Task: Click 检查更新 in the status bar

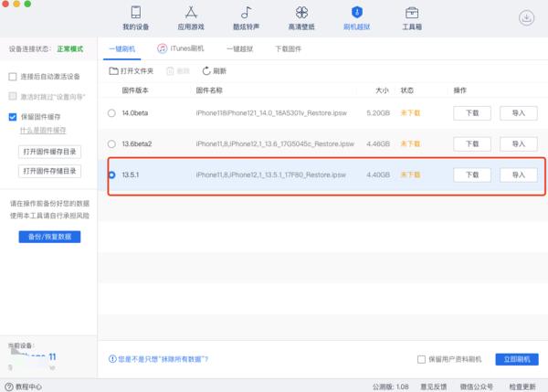Action: 522,387
